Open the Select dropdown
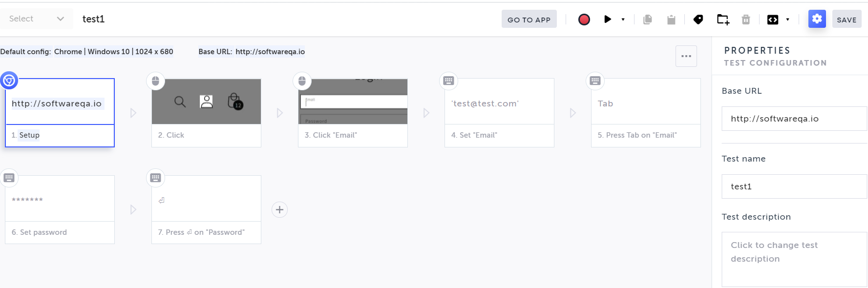Image resolution: width=868 pixels, height=288 pixels. pyautogui.click(x=37, y=19)
